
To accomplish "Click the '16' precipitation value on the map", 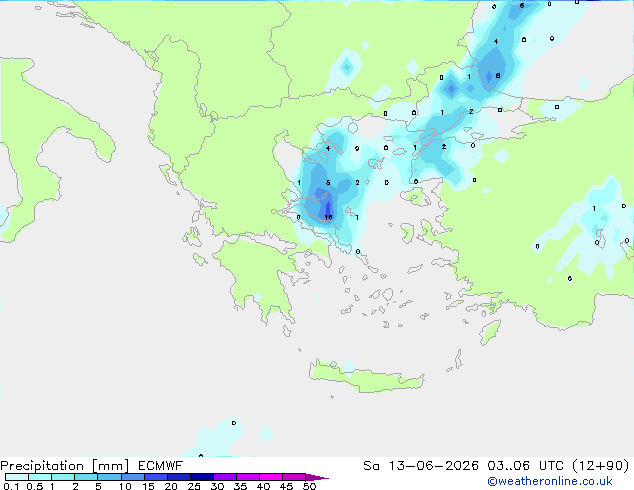I will click(x=328, y=218).
